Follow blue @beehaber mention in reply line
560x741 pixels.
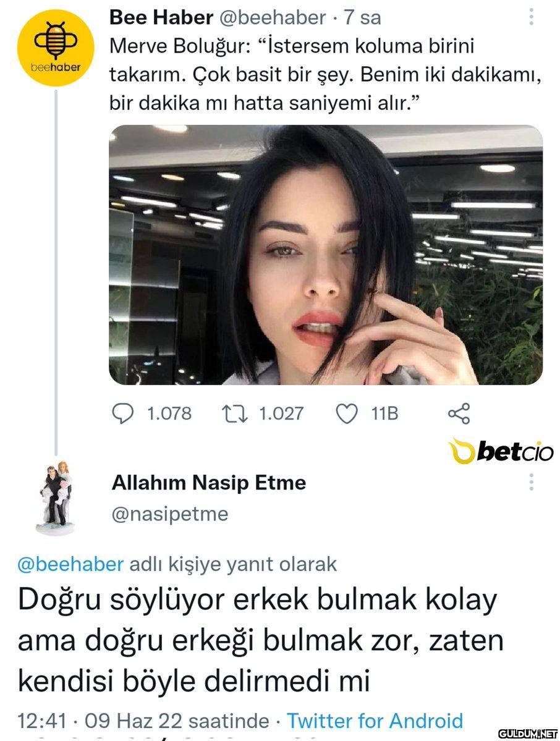[x=70, y=564]
